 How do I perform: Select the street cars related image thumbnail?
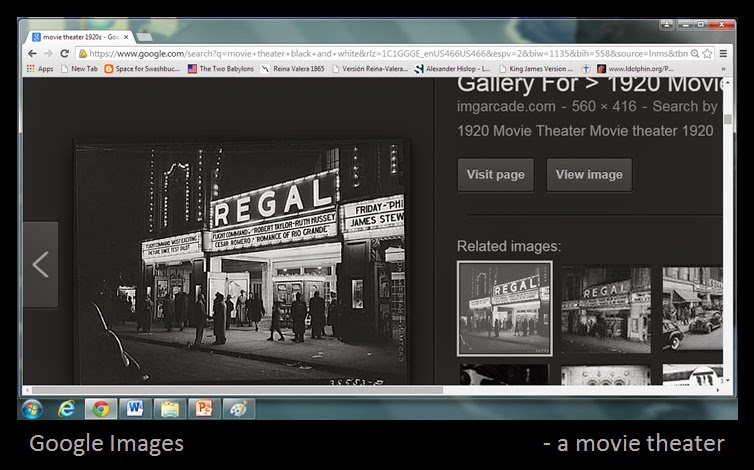click(x=692, y=308)
